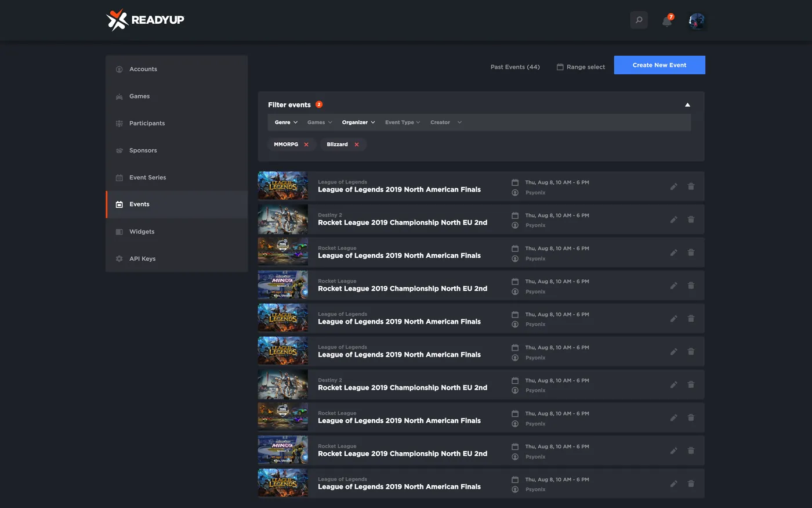Open the second Destiny 2 event's title
The height and width of the screenshot is (508, 812).
coord(403,388)
